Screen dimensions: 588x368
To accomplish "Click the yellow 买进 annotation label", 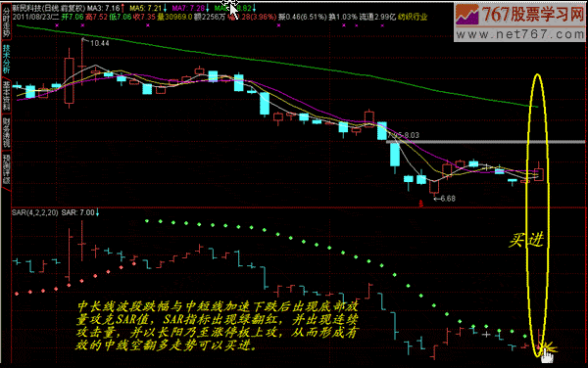I will pos(526,240).
